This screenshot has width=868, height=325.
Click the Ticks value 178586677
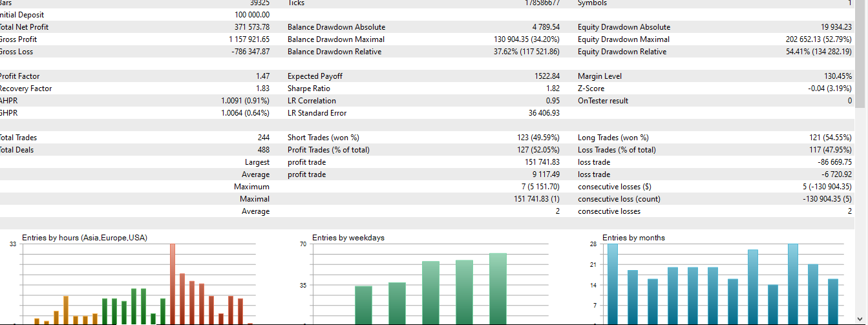coord(542,3)
